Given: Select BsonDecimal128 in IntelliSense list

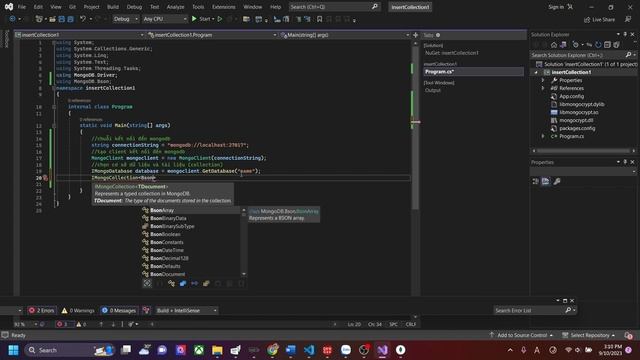Looking at the screenshot, I should click(x=191, y=258).
